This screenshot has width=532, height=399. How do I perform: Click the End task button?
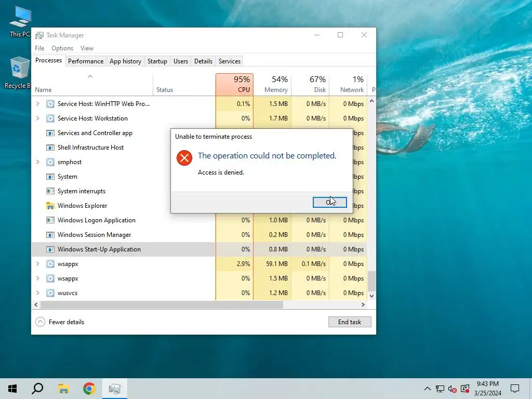pos(350,322)
